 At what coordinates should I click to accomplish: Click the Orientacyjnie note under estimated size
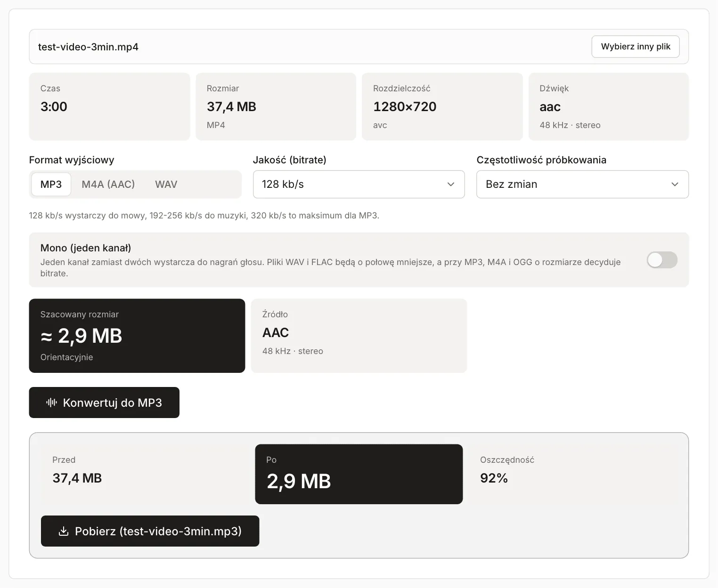click(66, 357)
